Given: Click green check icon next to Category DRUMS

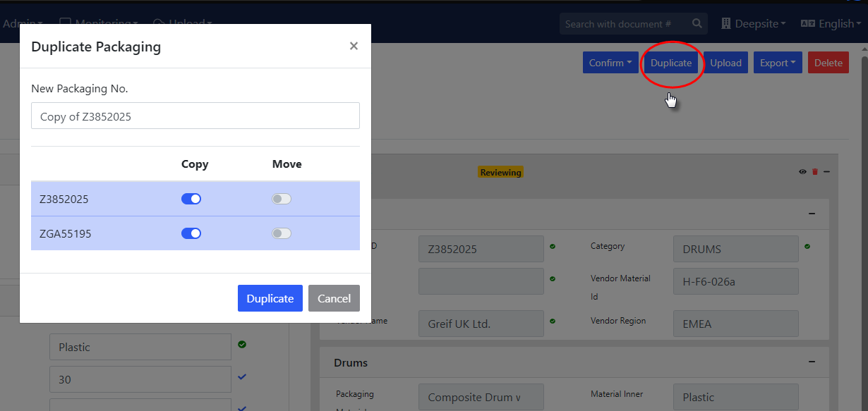Looking at the screenshot, I should (807, 247).
